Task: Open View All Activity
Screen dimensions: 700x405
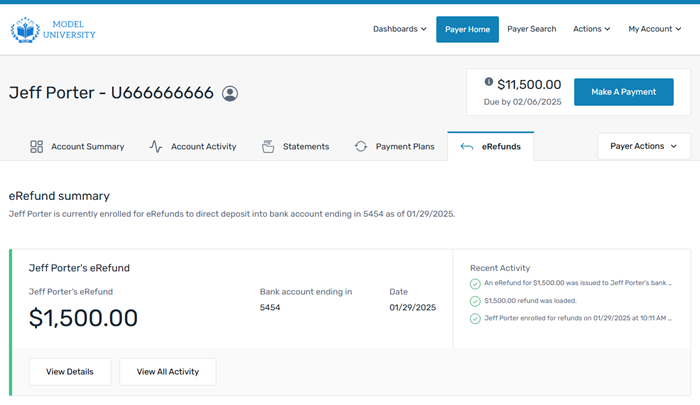Action: (167, 371)
